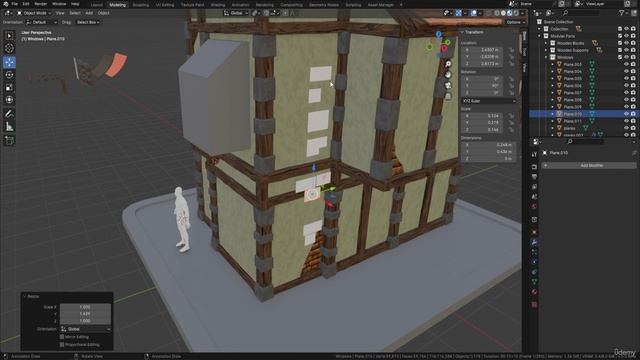
Task: Toggle camera view gizmo icon
Action: [x=448, y=85]
